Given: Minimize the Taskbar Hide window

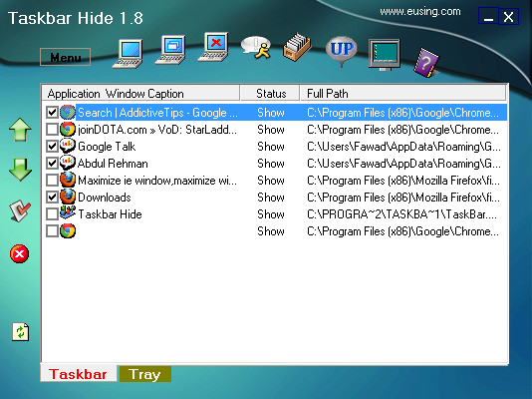Looking at the screenshot, I should [488, 16].
